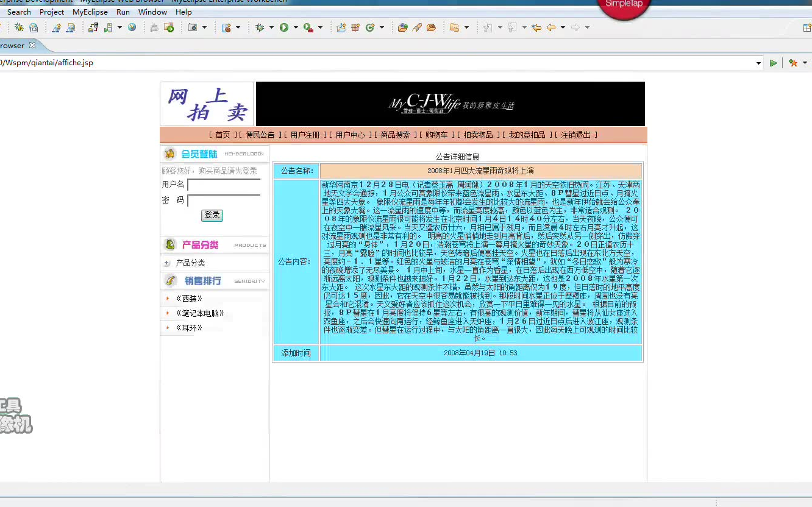This screenshot has width=812, height=507.
Task: Click the green New Java Class icon
Action: point(370,27)
